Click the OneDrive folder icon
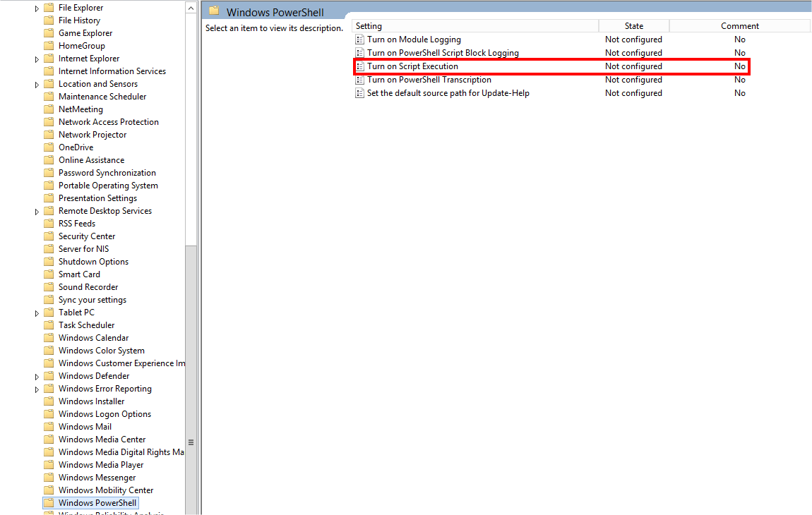The width and height of the screenshot is (812, 515). pos(49,147)
